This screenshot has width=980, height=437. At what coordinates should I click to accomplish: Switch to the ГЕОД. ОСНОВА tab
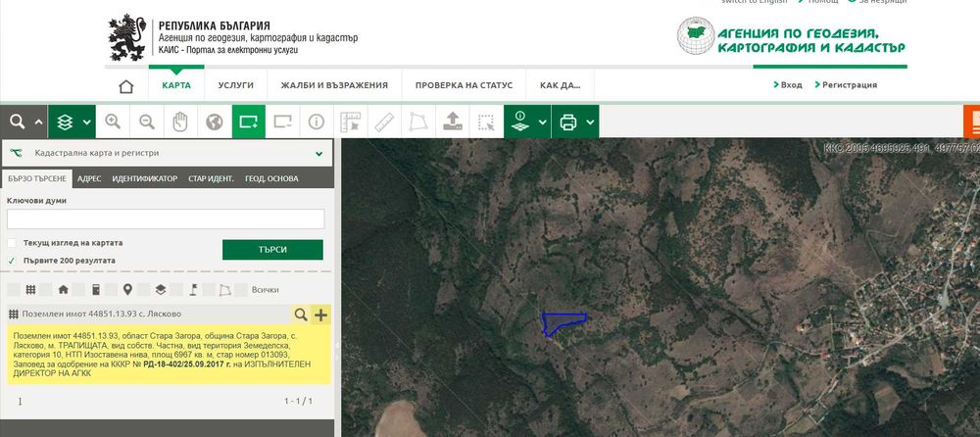click(271, 178)
